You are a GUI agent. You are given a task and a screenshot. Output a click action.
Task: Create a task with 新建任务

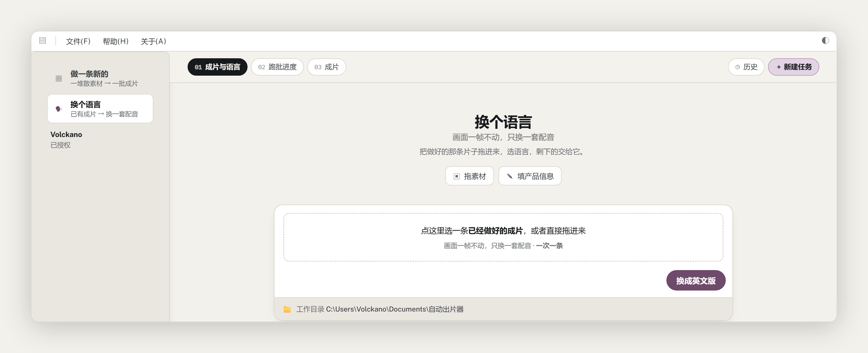pyautogui.click(x=793, y=67)
